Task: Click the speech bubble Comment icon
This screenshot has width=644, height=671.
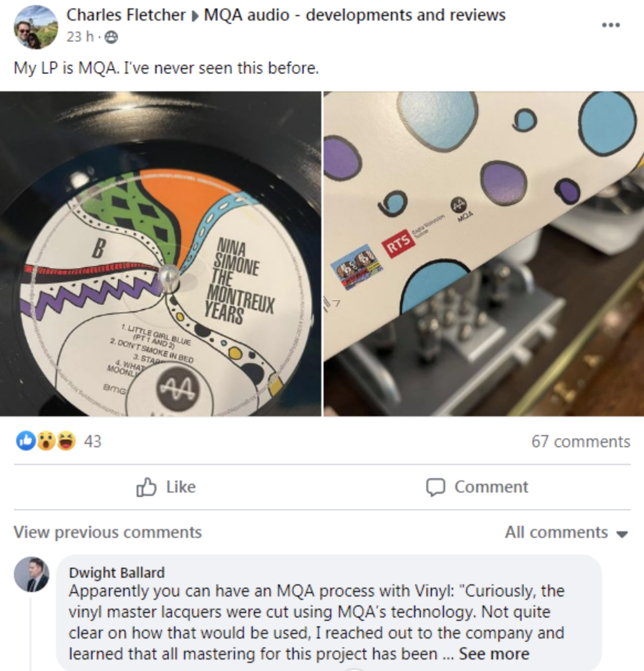Action: [436, 487]
